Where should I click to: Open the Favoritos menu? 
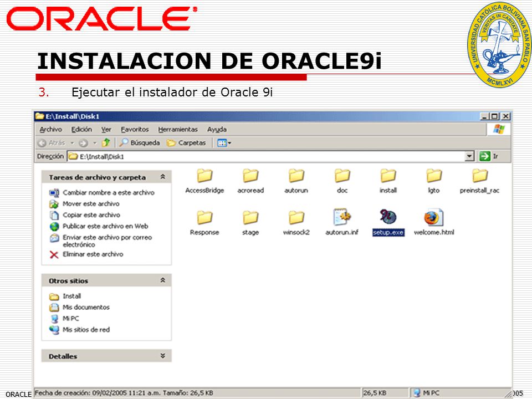click(135, 129)
